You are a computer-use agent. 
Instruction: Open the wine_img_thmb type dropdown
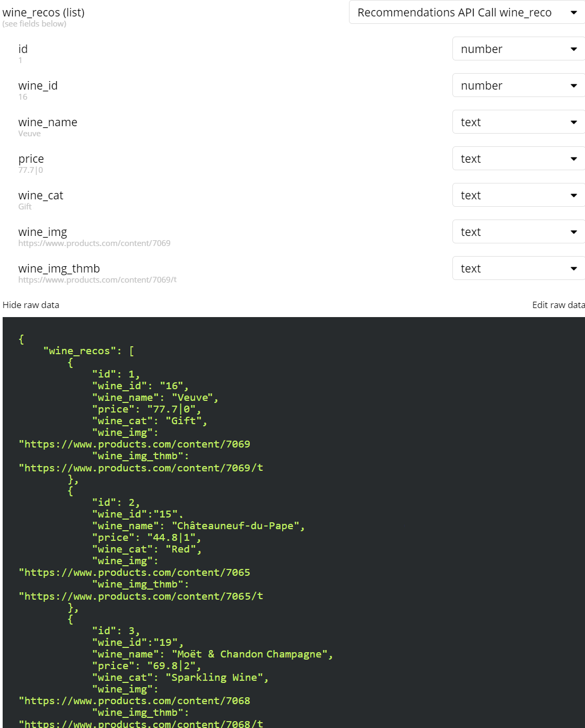(x=519, y=268)
